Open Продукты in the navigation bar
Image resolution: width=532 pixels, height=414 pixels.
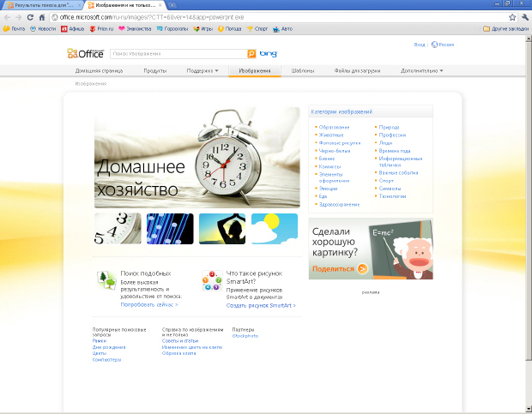click(x=155, y=71)
